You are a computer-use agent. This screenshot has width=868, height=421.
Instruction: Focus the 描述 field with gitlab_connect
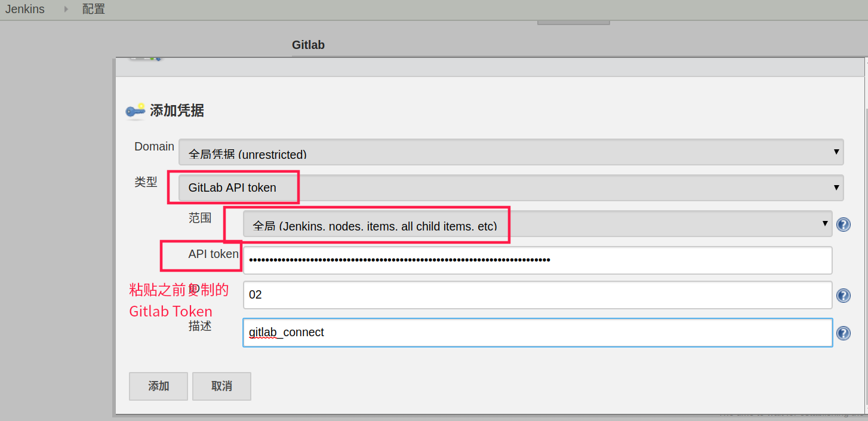click(537, 333)
